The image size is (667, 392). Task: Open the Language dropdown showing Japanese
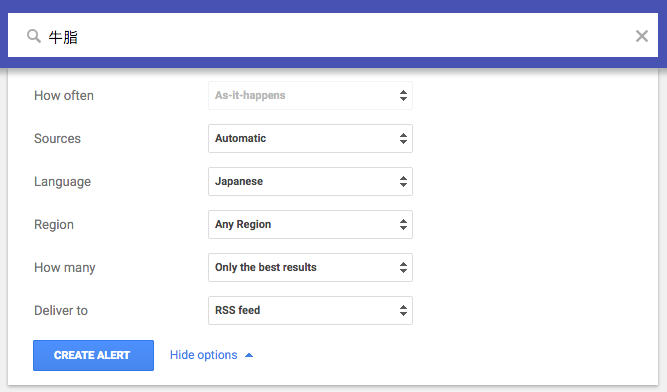pos(310,182)
